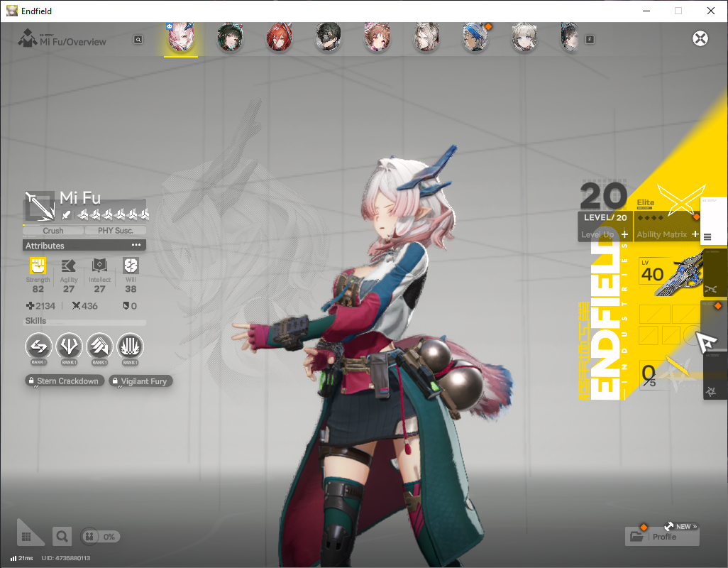Open the third Rank 1 skill icon

point(99,346)
